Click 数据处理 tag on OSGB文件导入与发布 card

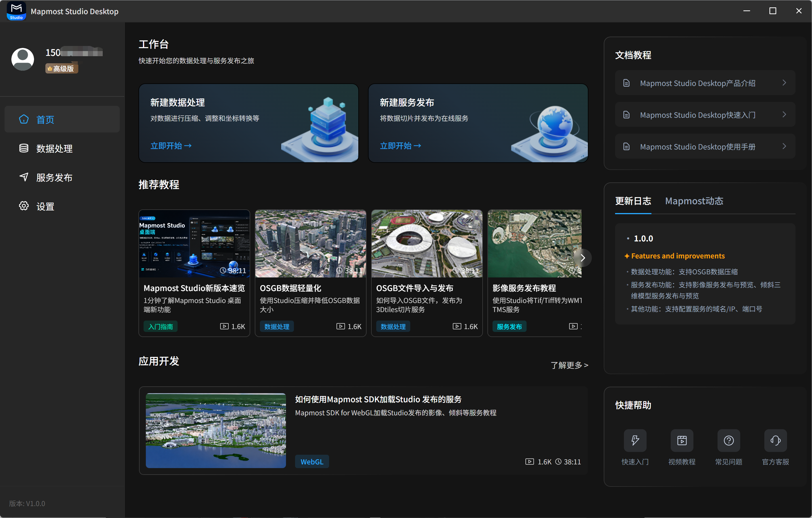click(393, 327)
